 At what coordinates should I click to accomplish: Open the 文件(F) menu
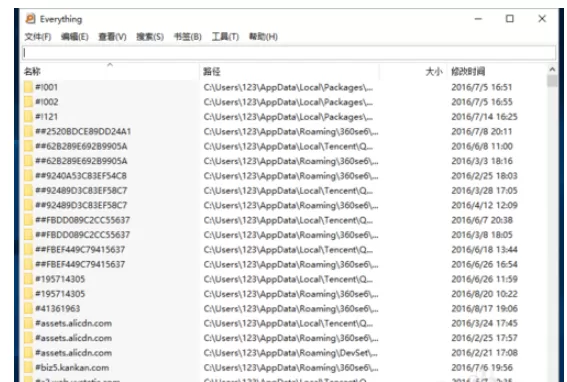(x=38, y=37)
